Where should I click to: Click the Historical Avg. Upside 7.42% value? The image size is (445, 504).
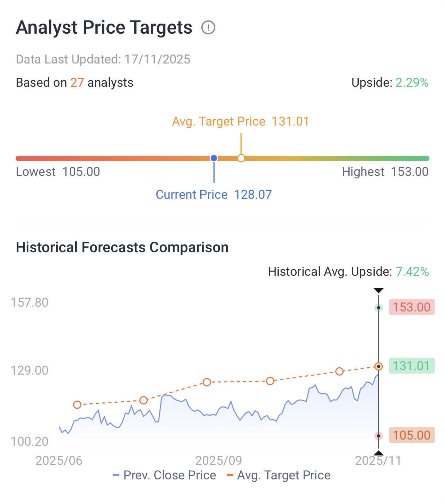click(x=412, y=272)
